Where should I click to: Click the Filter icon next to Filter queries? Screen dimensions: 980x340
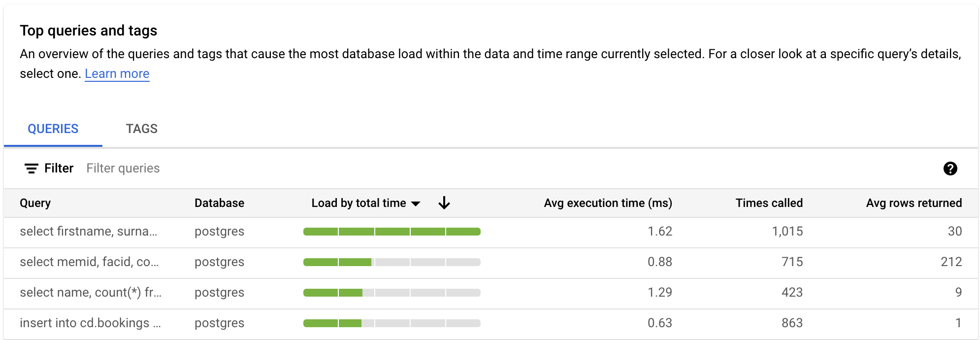[31, 168]
